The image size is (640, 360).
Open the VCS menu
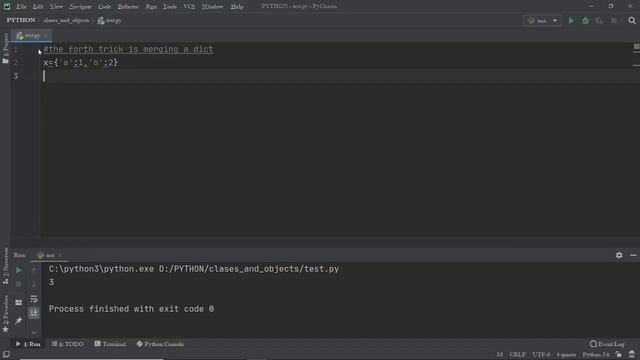(x=189, y=7)
